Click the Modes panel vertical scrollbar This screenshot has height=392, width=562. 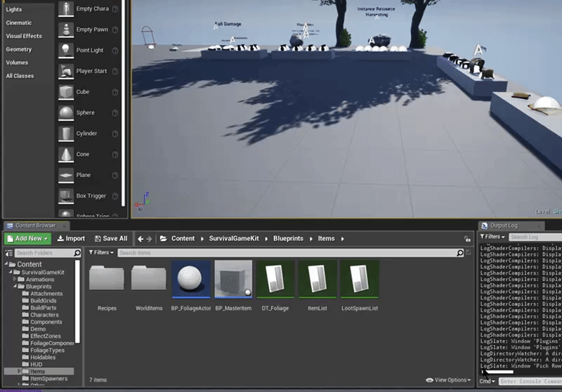tap(124, 103)
